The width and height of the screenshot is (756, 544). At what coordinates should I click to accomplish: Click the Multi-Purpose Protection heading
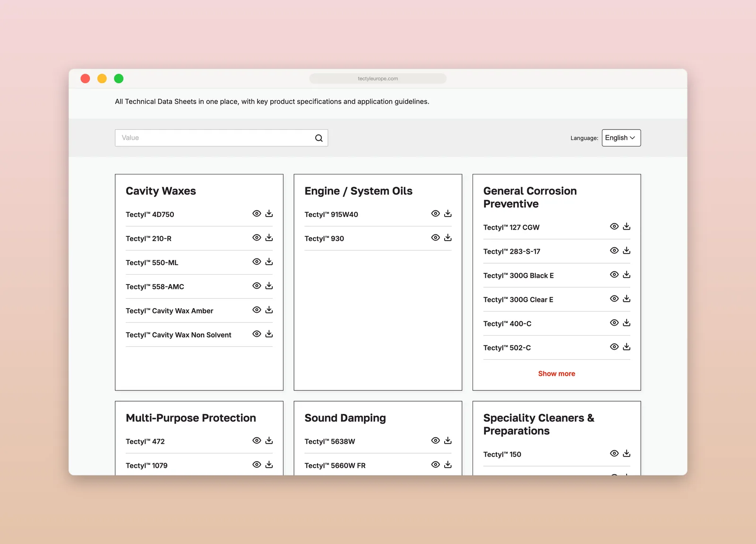pyautogui.click(x=191, y=418)
